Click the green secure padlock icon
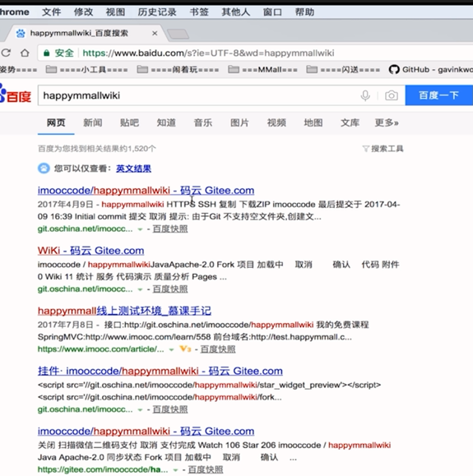 47,53
